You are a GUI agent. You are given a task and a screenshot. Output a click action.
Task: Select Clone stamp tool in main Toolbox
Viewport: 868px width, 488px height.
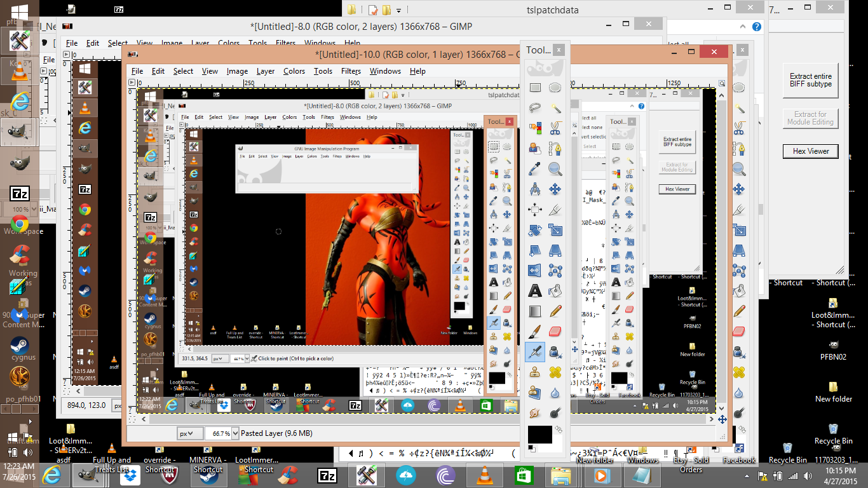(x=535, y=372)
